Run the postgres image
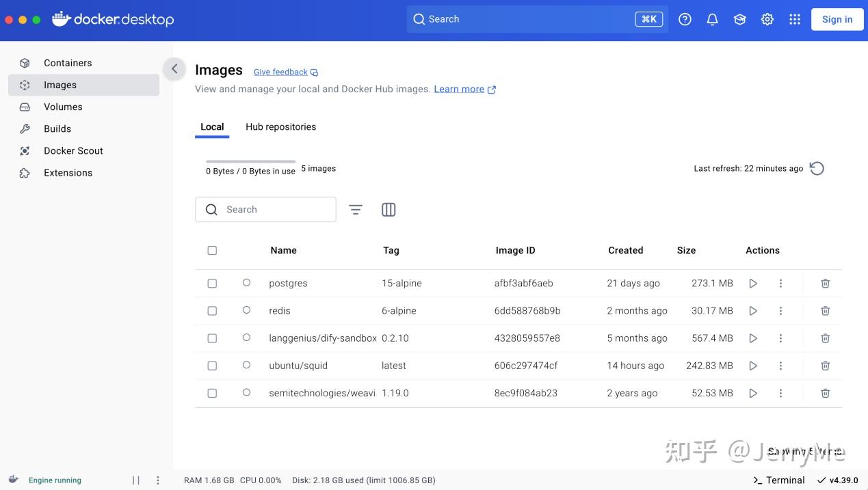This screenshot has height=490, width=868. [x=753, y=284]
